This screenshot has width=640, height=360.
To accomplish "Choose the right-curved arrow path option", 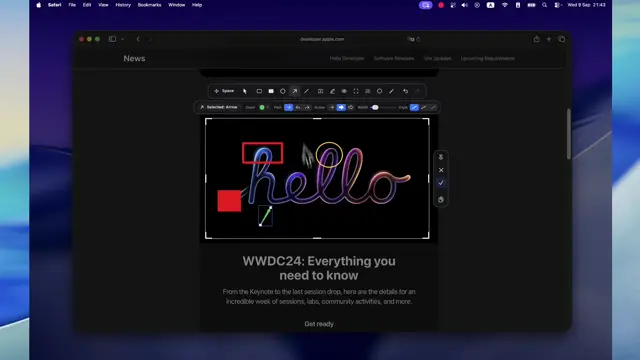I will [307, 107].
